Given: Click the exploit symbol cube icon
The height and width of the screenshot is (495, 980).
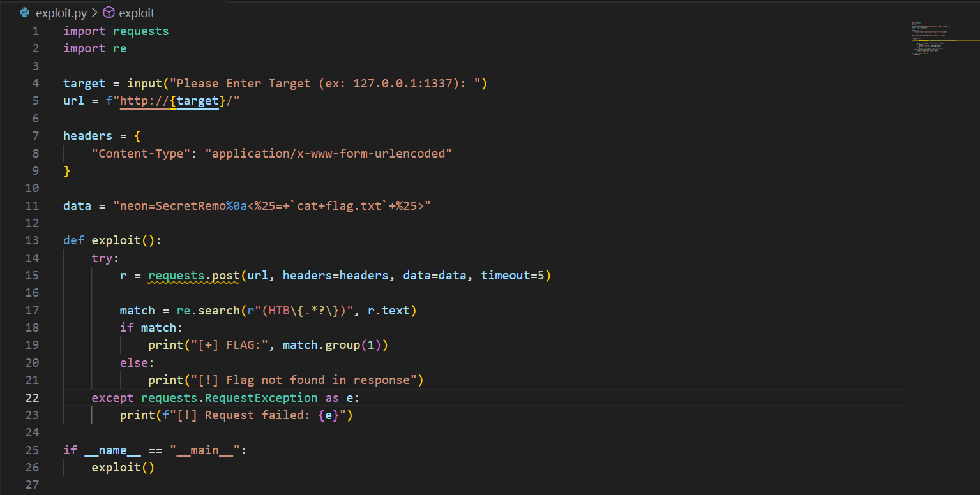Looking at the screenshot, I should point(109,13).
